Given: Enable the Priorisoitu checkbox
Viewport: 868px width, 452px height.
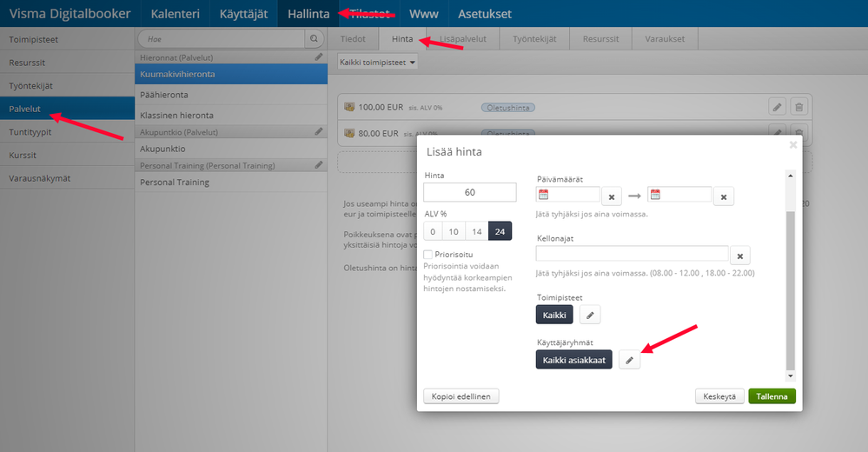Looking at the screenshot, I should click(427, 254).
